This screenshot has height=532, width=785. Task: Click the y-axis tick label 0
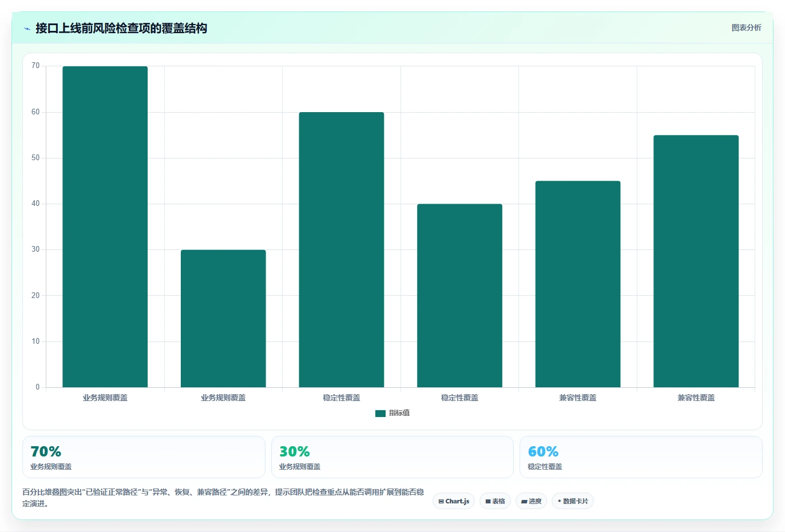point(38,387)
